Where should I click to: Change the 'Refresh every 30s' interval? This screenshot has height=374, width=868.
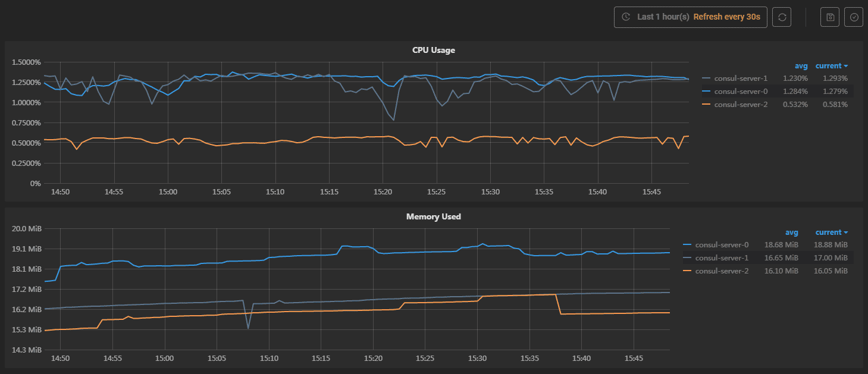(726, 17)
